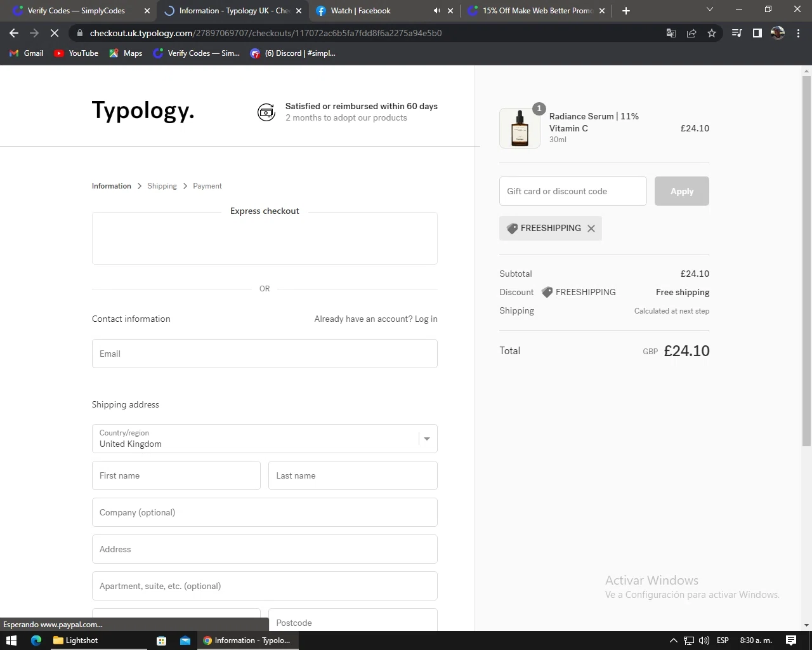Open the YouTube bookmark
812x650 pixels.
[76, 53]
